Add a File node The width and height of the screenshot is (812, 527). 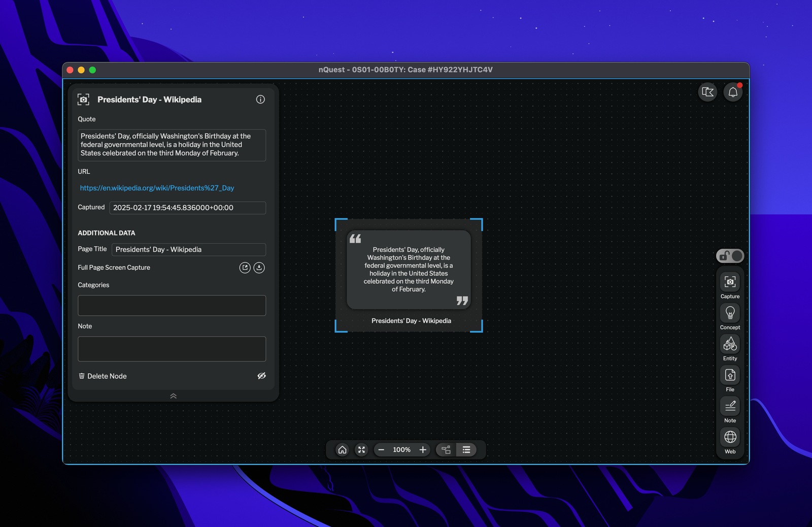pos(730,379)
